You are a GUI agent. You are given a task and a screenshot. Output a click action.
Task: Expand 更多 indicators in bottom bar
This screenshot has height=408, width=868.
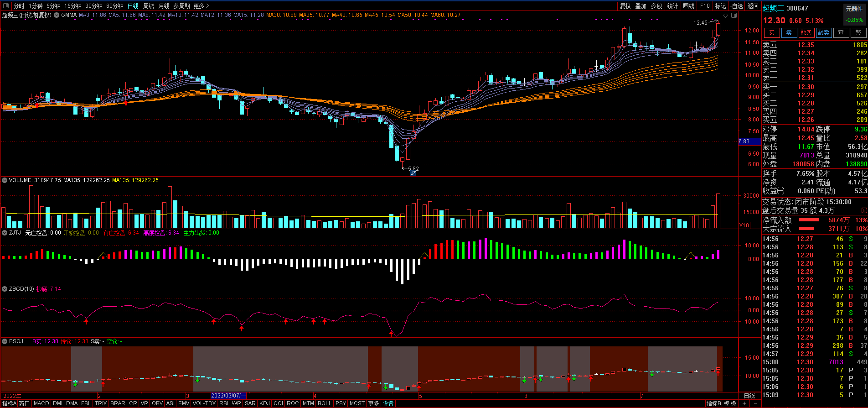pyautogui.click(x=373, y=403)
